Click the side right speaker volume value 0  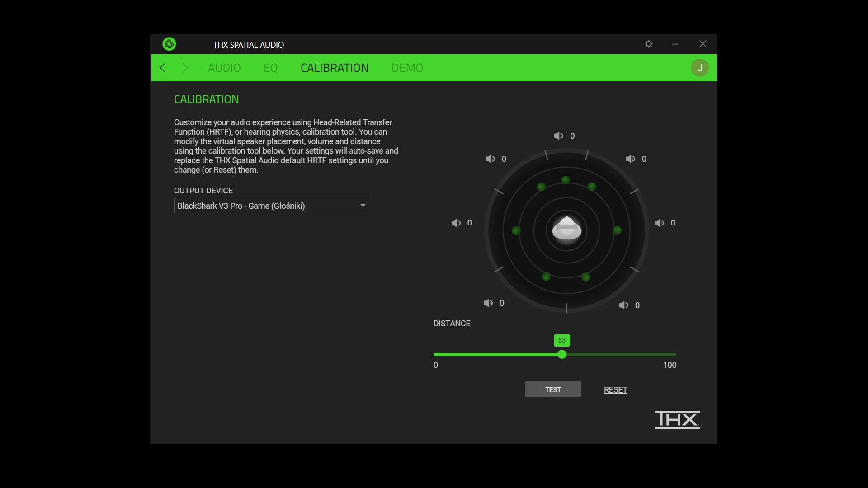(x=673, y=223)
